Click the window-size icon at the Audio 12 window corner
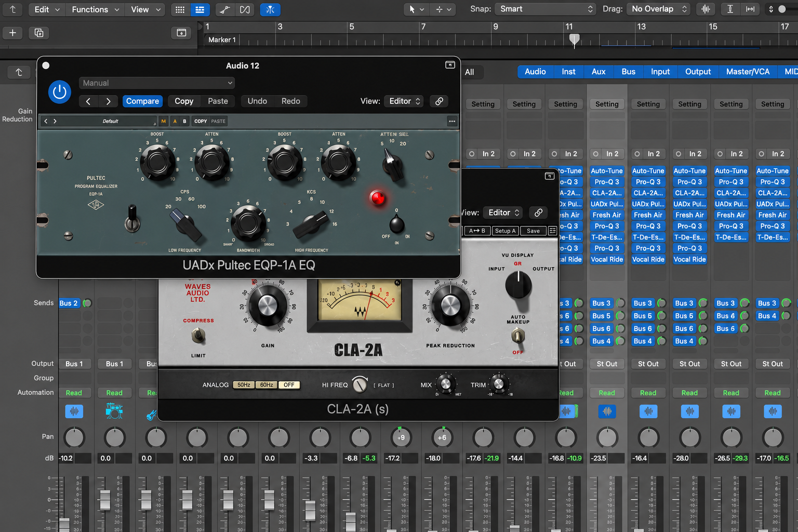798x532 pixels. tap(450, 65)
